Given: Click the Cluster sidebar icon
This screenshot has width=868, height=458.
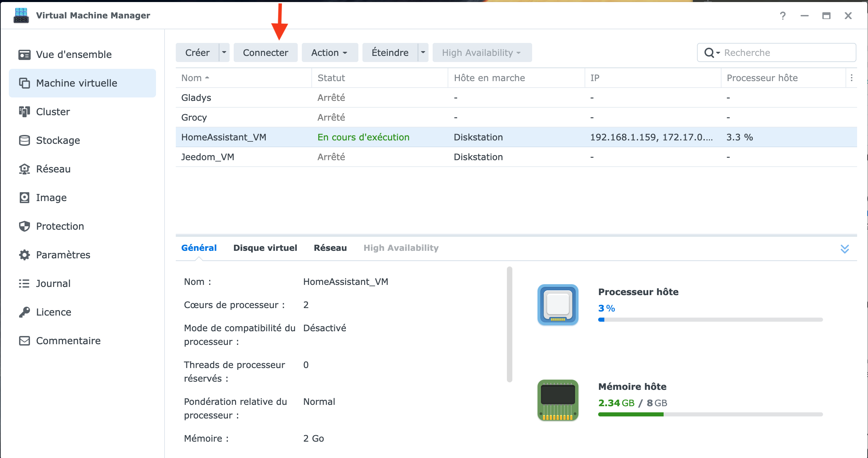Looking at the screenshot, I should 24,112.
